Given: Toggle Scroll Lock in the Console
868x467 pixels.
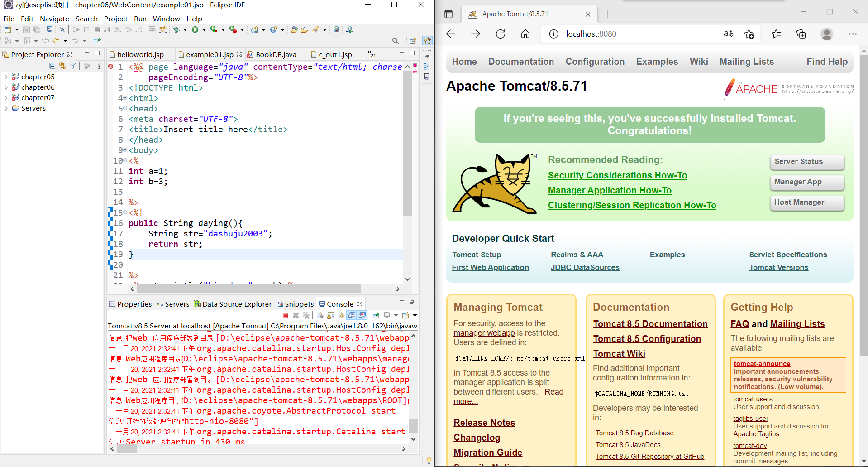Looking at the screenshot, I should [x=331, y=315].
